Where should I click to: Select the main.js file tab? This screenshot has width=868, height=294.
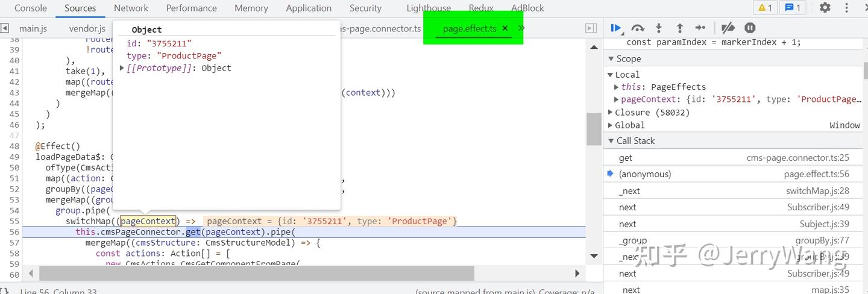point(33,28)
